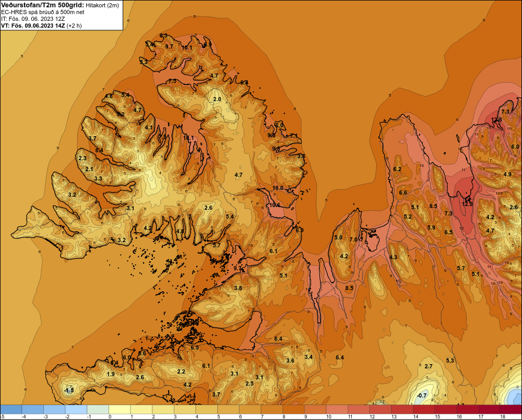Click legend swatch between 9 and 10
Image resolution: width=522 pixels, height=420 pixels.
(x=316, y=409)
